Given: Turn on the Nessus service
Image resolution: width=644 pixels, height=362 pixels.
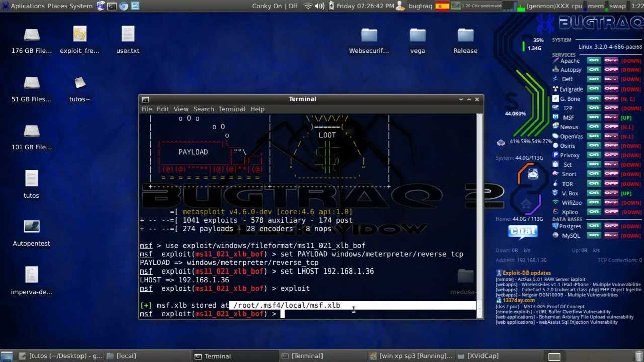Looking at the screenshot, I should (594, 127).
